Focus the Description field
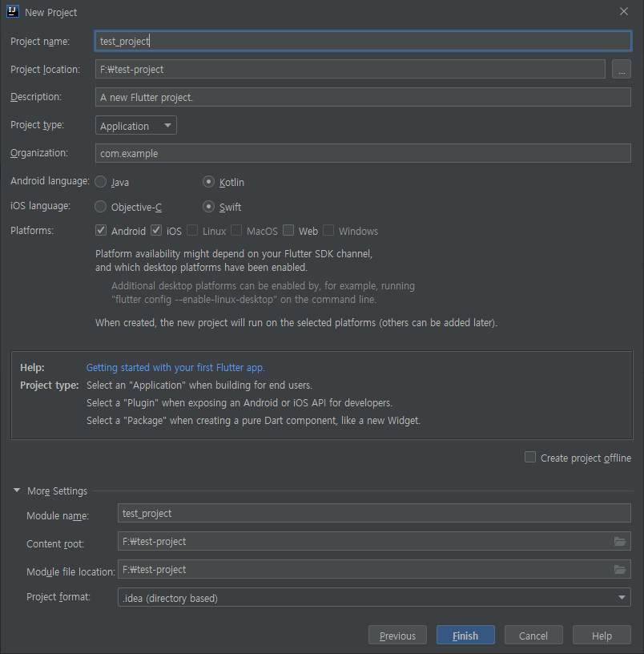 point(363,97)
